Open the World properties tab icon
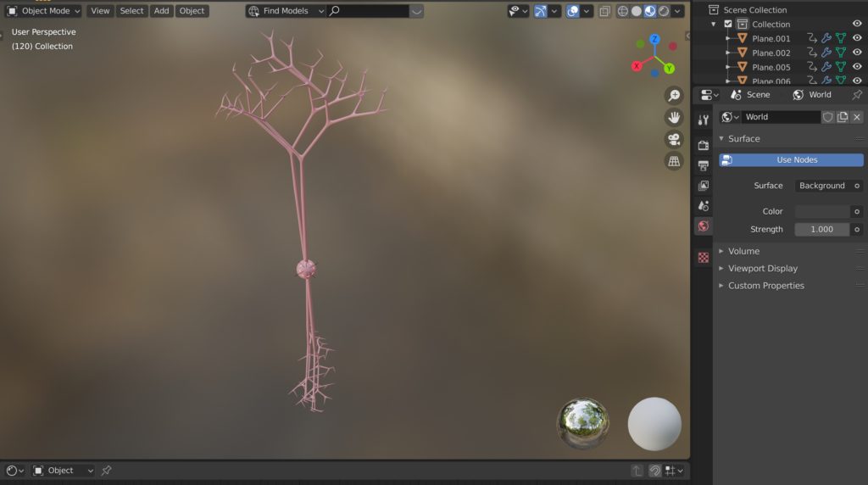The width and height of the screenshot is (868, 485). (703, 226)
